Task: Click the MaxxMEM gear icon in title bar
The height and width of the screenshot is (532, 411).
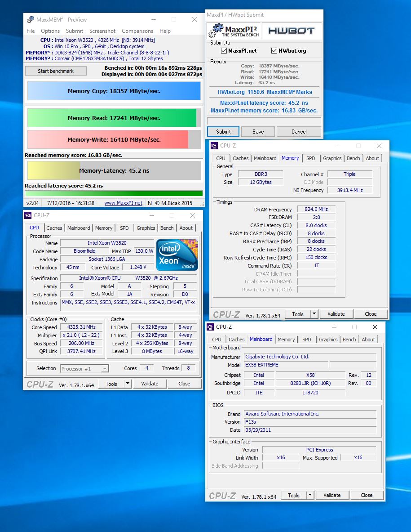Action: tap(31, 19)
